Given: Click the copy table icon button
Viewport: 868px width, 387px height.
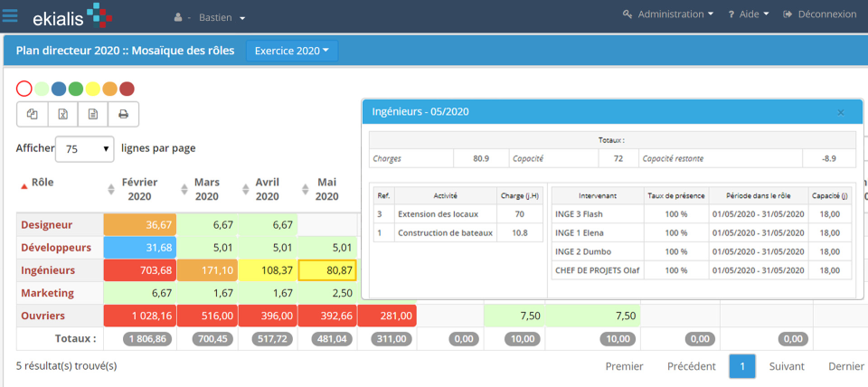Looking at the screenshot, I should coord(33,115).
